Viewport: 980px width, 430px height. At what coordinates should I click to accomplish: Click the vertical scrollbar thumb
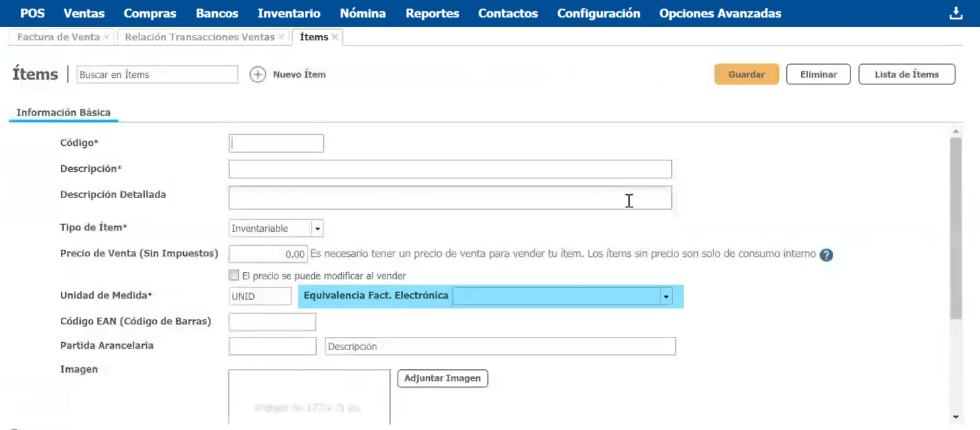coord(955,225)
